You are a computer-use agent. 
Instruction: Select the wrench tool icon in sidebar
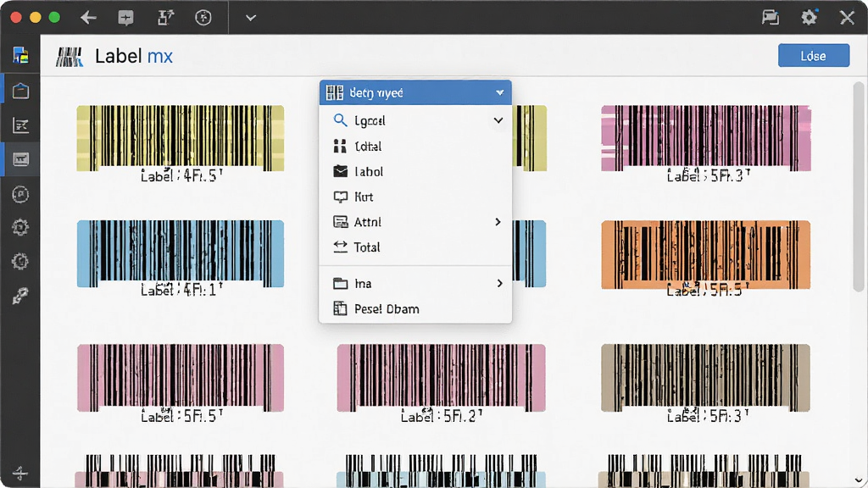click(x=20, y=296)
